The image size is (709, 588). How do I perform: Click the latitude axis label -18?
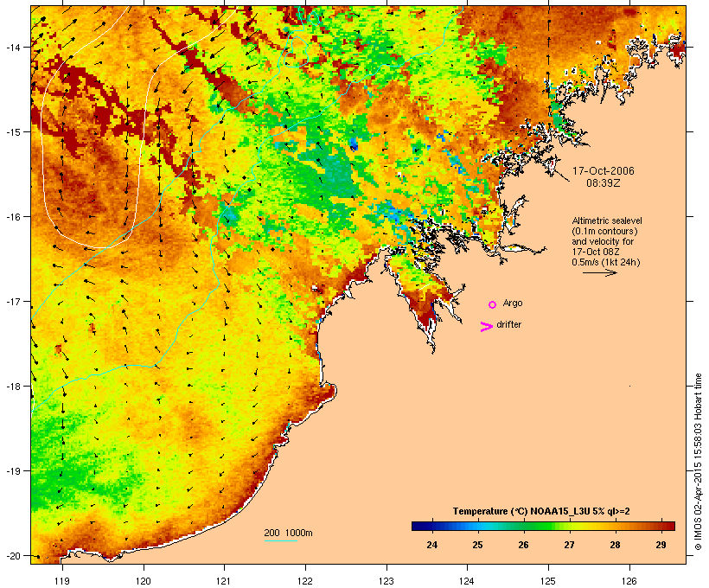[12, 386]
